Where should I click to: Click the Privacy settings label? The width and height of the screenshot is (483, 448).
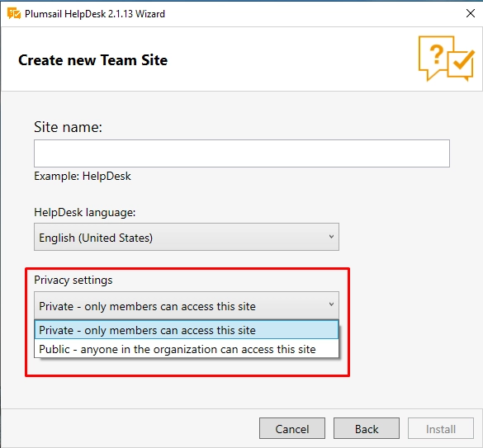point(73,281)
